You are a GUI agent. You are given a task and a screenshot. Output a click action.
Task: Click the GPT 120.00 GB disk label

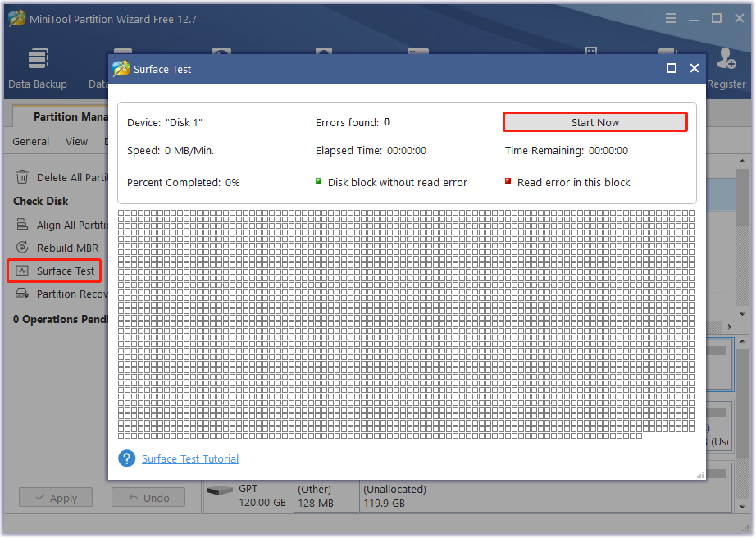[x=262, y=495]
